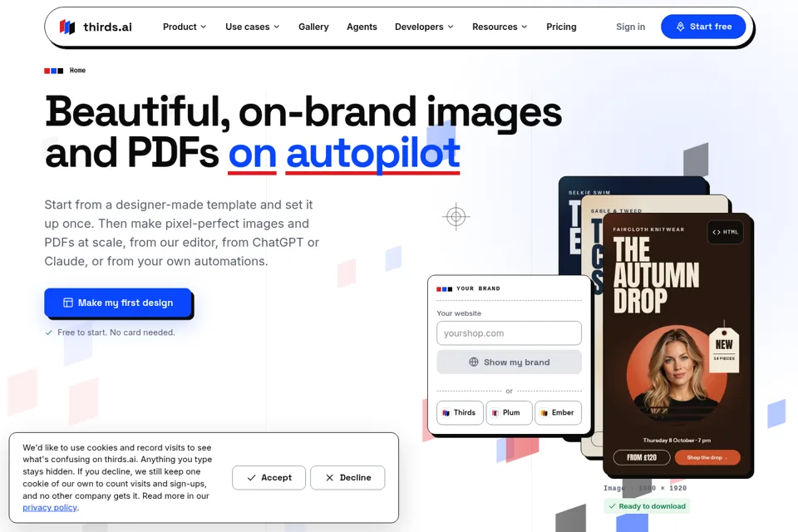
Task: Click the Plum brand swatch icon
Action: pyautogui.click(x=495, y=413)
